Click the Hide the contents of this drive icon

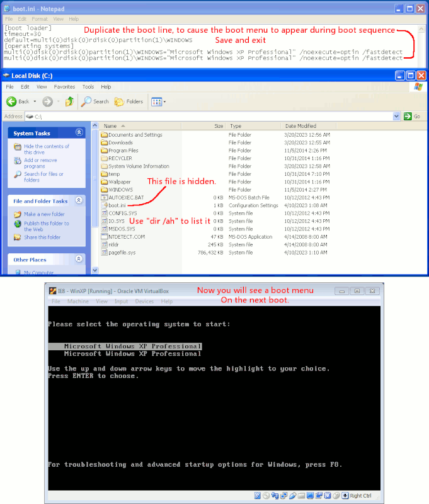(x=18, y=147)
